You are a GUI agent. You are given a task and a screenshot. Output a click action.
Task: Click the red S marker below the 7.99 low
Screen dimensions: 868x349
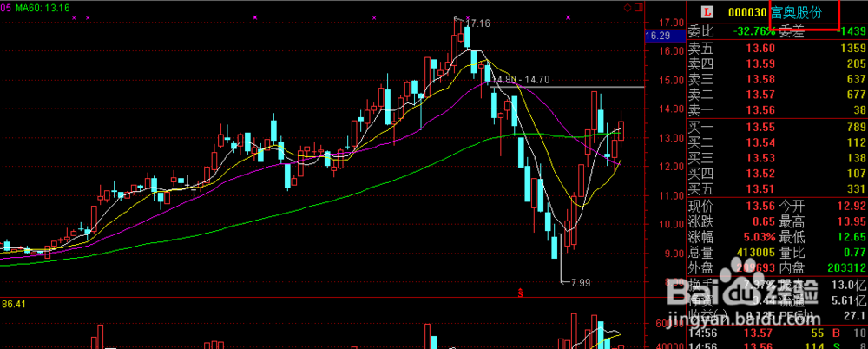pyautogui.click(x=520, y=292)
